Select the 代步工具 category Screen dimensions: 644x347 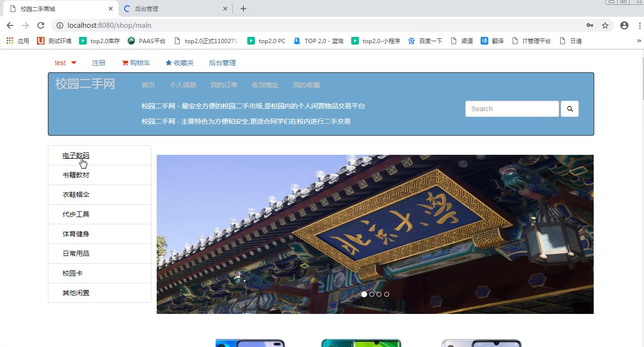100,214
